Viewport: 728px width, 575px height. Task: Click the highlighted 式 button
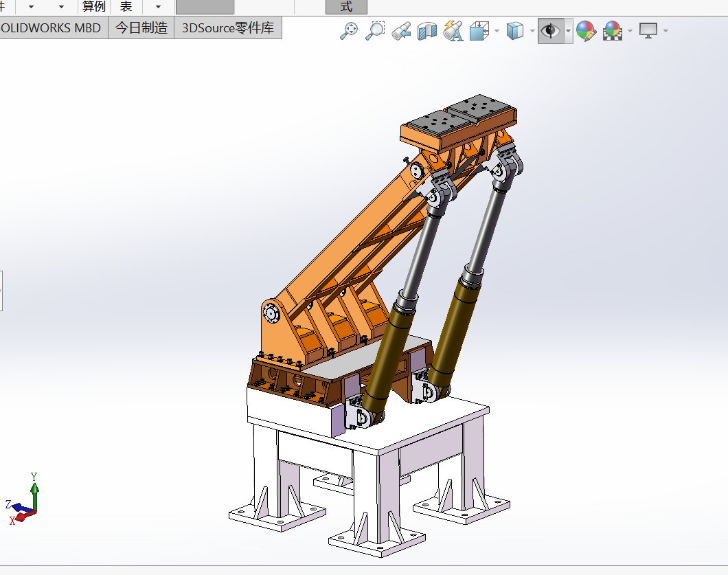click(346, 6)
